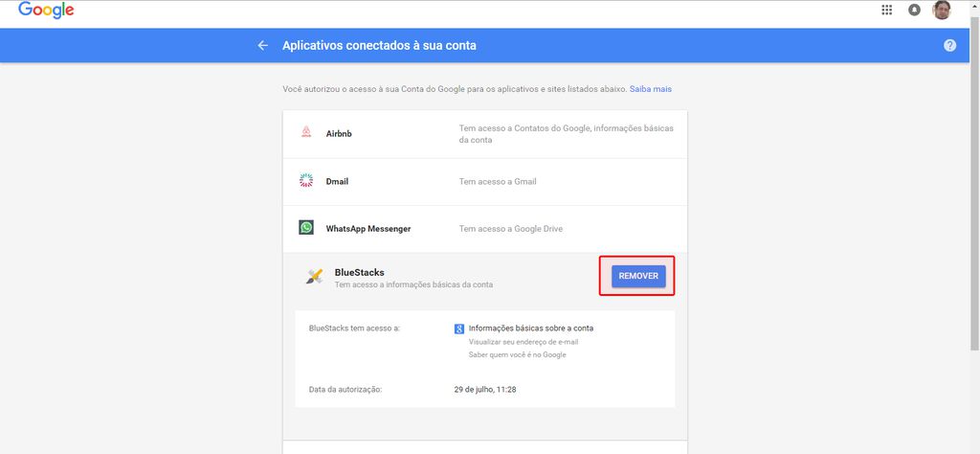
Task: Remove BlueStacks access with REMOVER button
Action: (x=638, y=276)
